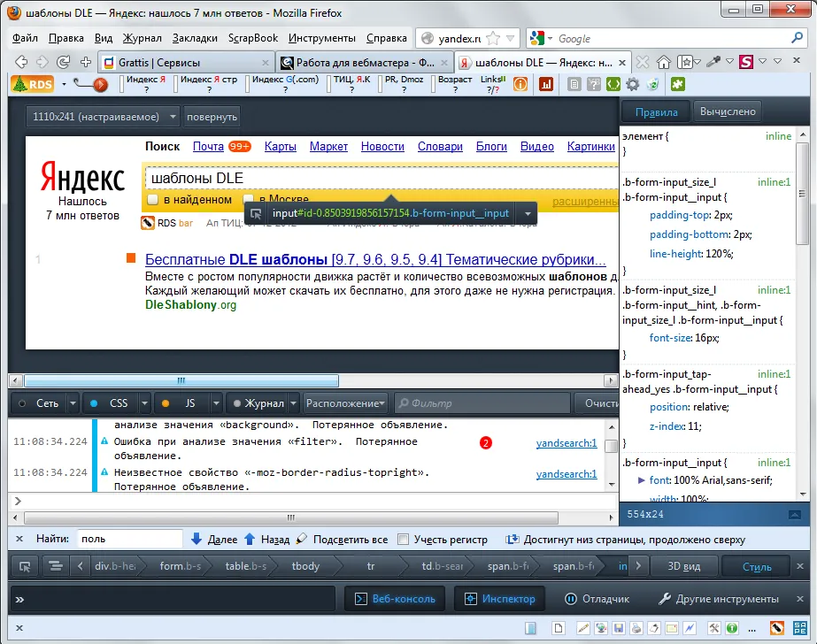Click the web console horizontal scrollbar thumb
Image resolution: width=817 pixels, height=644 pixels.
tap(291, 517)
